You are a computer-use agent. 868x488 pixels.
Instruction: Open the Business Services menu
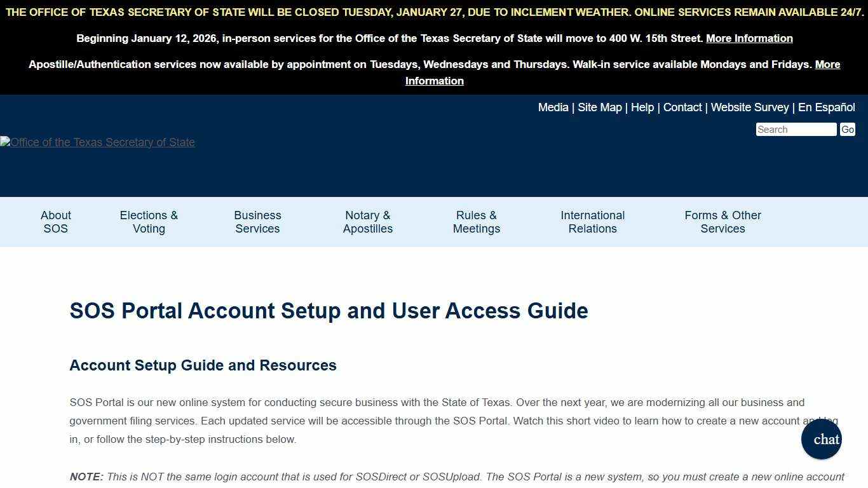257,222
